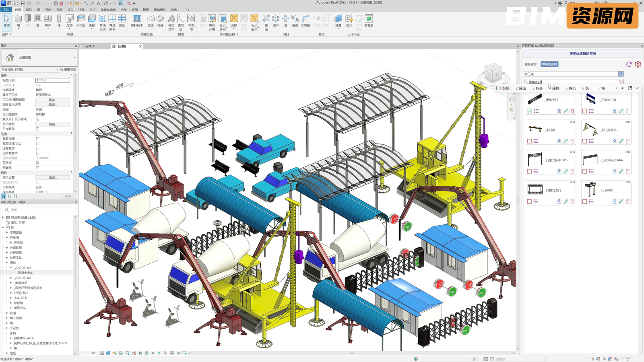This screenshot has width=644, height=362.
Task: Expand the 家具 tree node
Action: [x=7, y=333]
